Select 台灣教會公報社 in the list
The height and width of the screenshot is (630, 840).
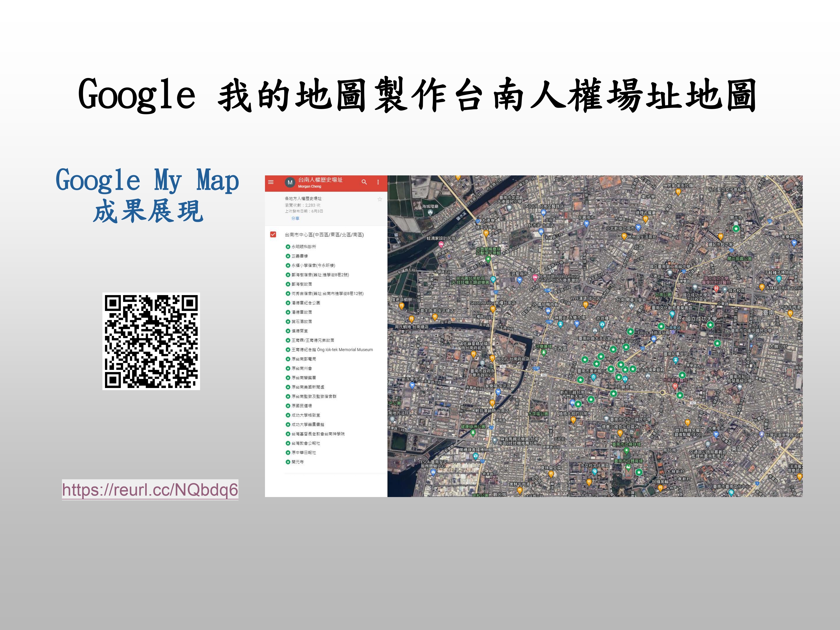click(303, 443)
